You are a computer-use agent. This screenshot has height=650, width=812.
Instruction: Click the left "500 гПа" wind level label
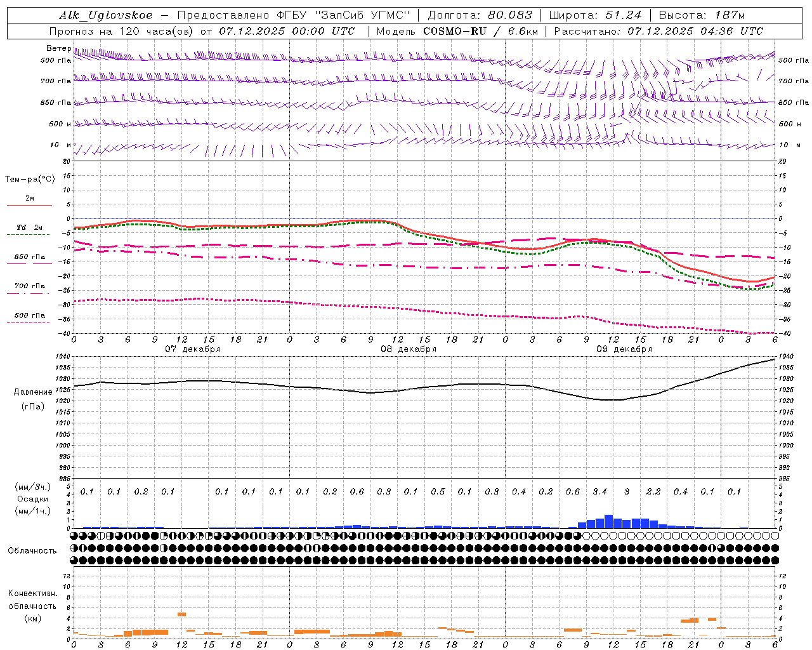tap(56, 60)
